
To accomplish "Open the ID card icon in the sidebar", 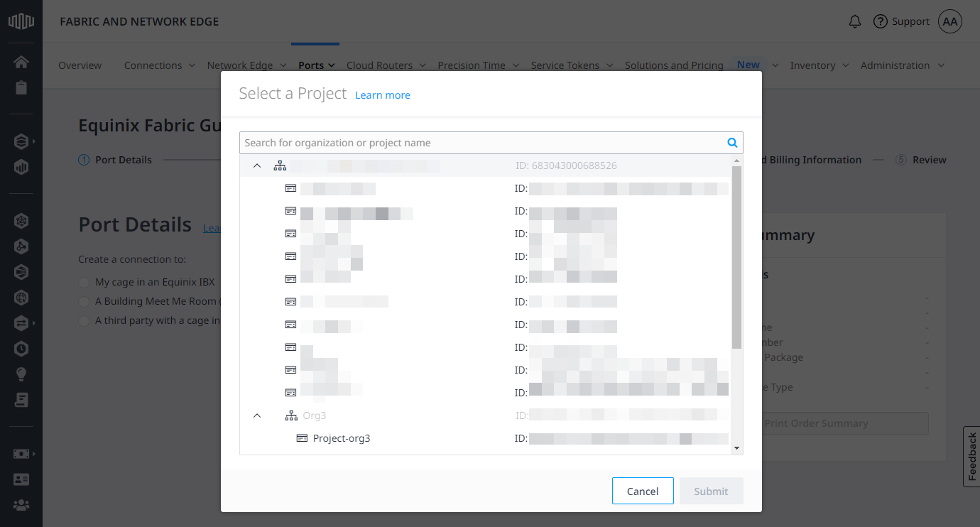I will click(x=21, y=479).
